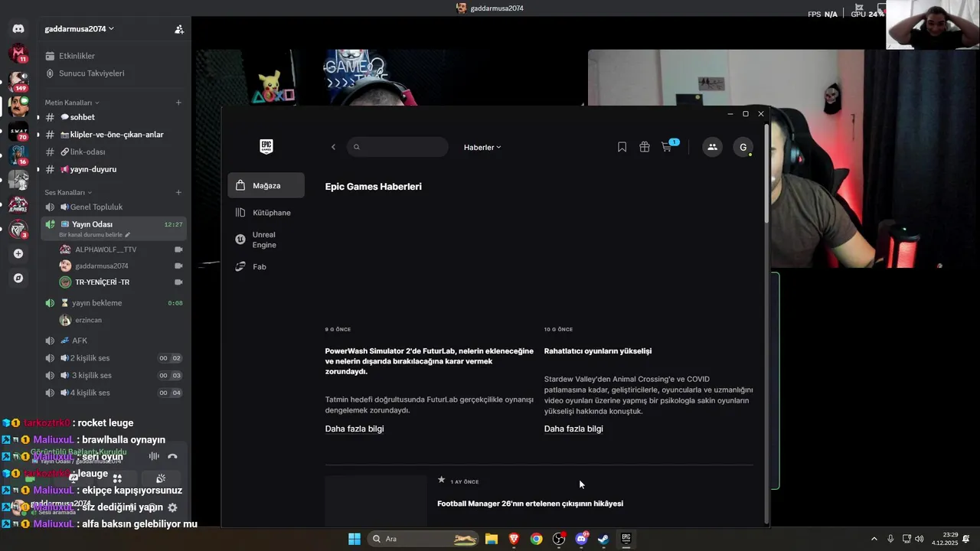Screen dimensions: 980x551
Task: Open Discord explore servers compass
Action: pos(18,278)
